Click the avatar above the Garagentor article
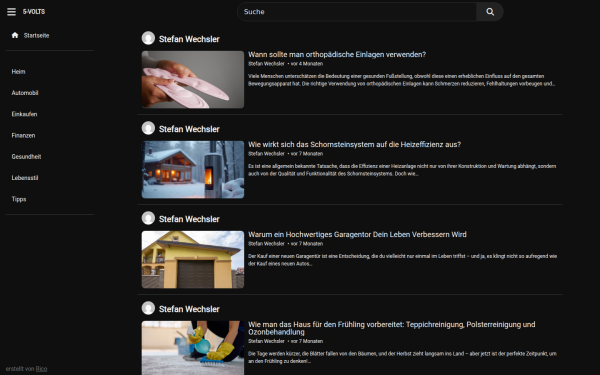This screenshot has width=600, height=375. [x=148, y=218]
